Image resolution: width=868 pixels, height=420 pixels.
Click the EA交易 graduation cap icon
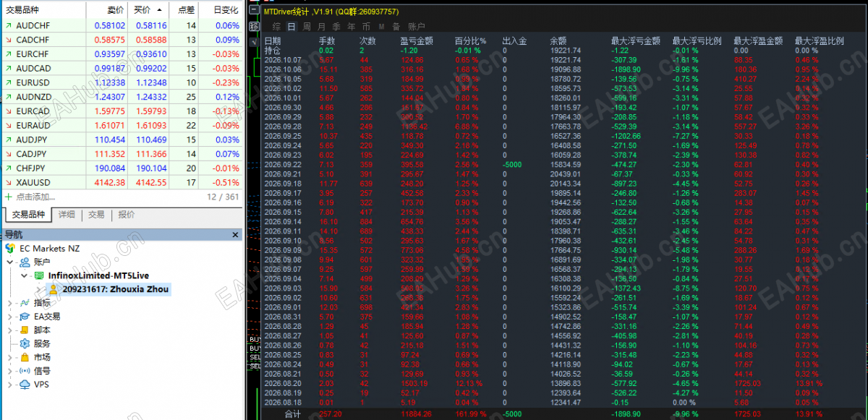pyautogui.click(x=25, y=316)
